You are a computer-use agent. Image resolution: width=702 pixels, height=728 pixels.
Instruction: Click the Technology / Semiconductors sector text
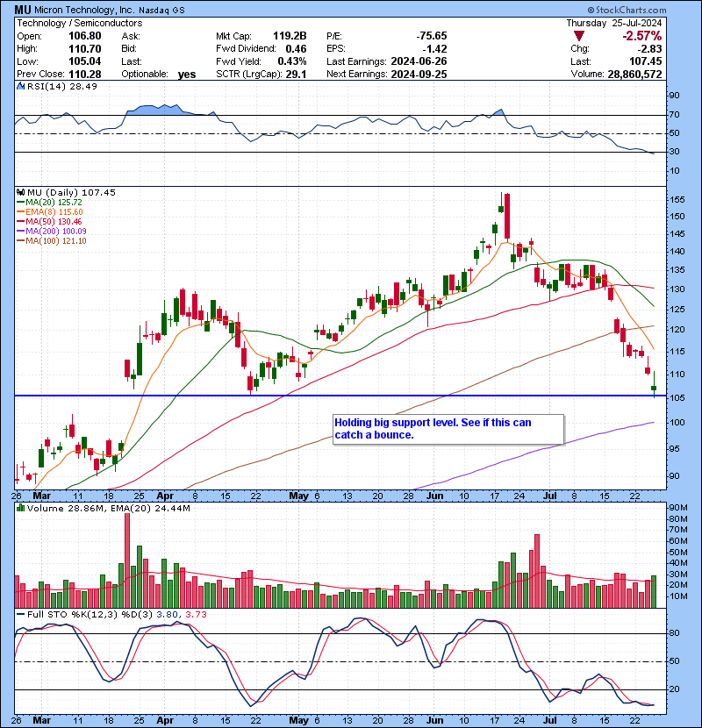point(80,23)
